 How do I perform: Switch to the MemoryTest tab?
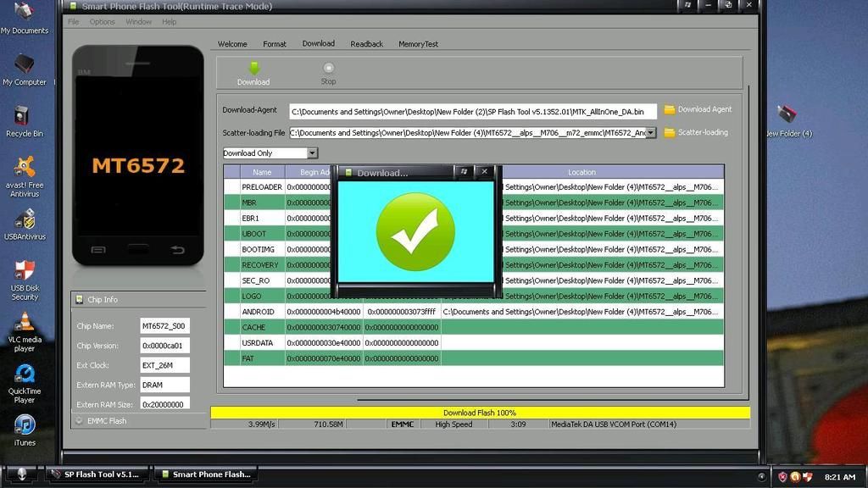(x=418, y=44)
